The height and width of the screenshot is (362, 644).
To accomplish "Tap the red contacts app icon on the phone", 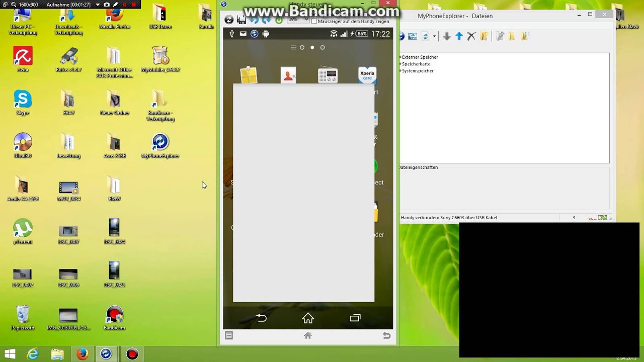I will 288,75.
